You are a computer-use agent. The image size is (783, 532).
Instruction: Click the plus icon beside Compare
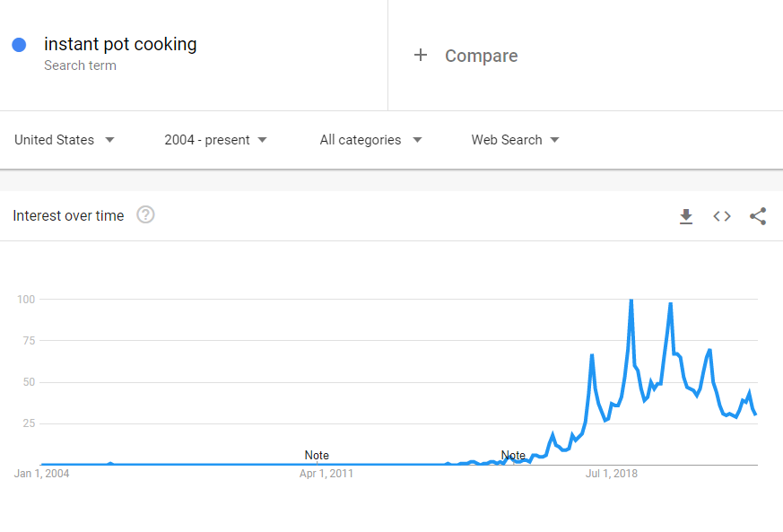tap(421, 55)
